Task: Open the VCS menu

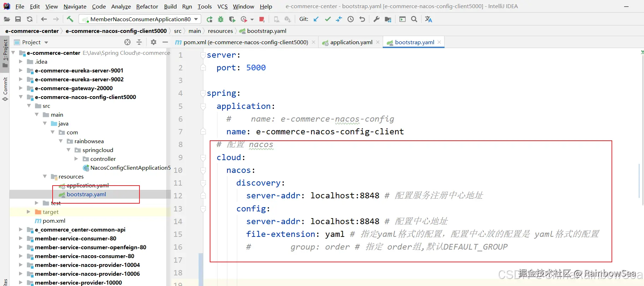Action: (222, 6)
